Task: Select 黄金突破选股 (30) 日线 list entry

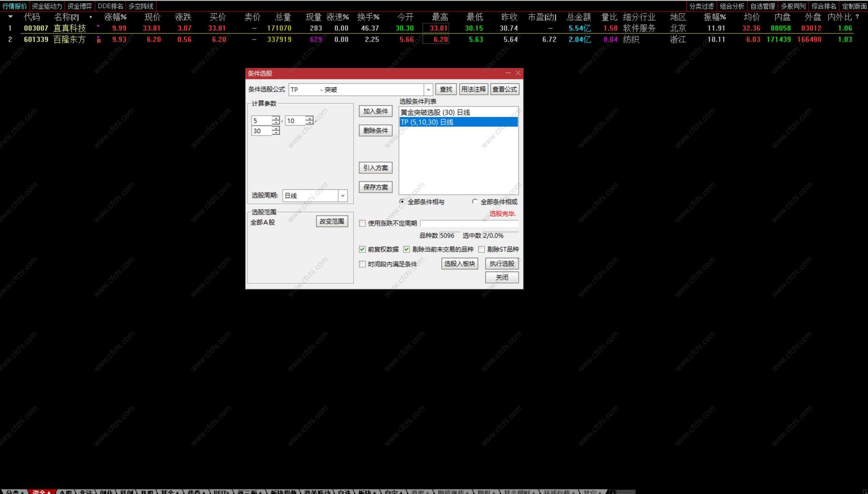Action: tap(435, 113)
